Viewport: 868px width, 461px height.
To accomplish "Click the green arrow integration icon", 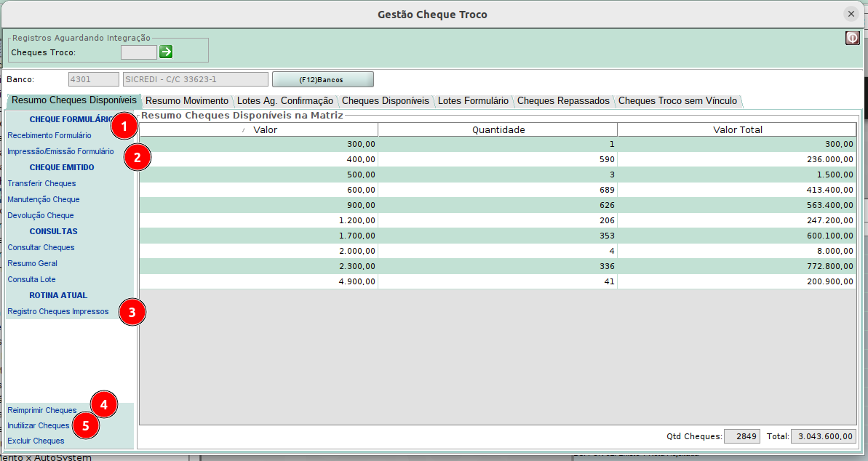I will 166,52.
